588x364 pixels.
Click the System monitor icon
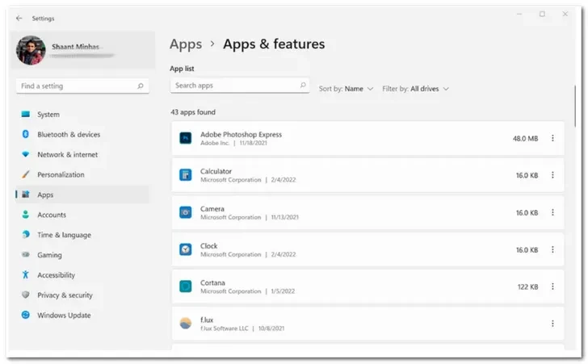click(x=26, y=115)
